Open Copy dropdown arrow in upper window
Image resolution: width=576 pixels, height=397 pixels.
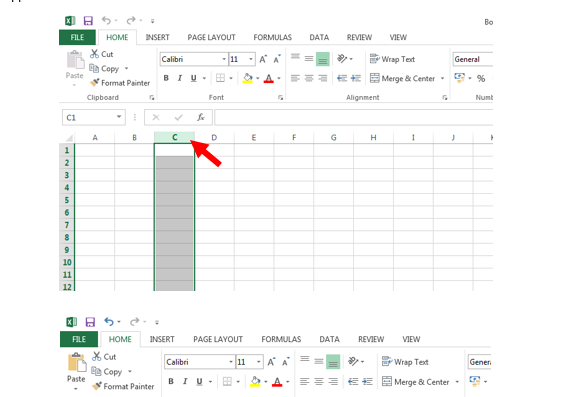pyautogui.click(x=126, y=68)
